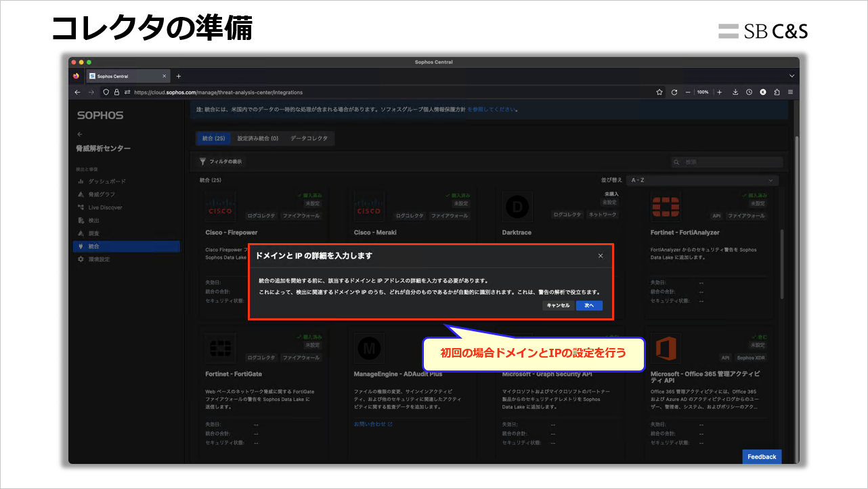This screenshot has width=868, height=489.
Task: Click the を参照してください link
Action: [x=492, y=109]
